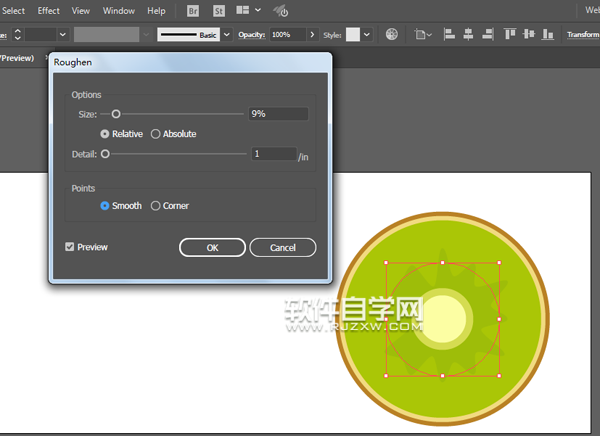The height and width of the screenshot is (436, 600).
Task: Click the vertical align bottom icon
Action: coord(546,34)
